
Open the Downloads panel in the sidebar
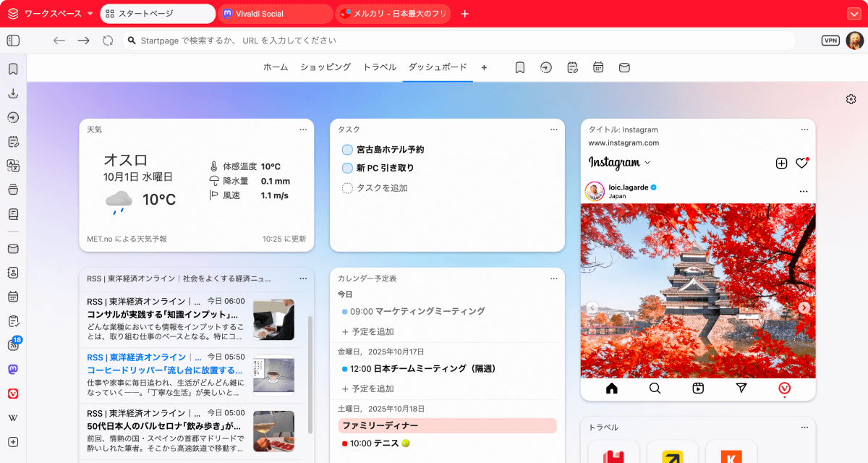[13, 93]
